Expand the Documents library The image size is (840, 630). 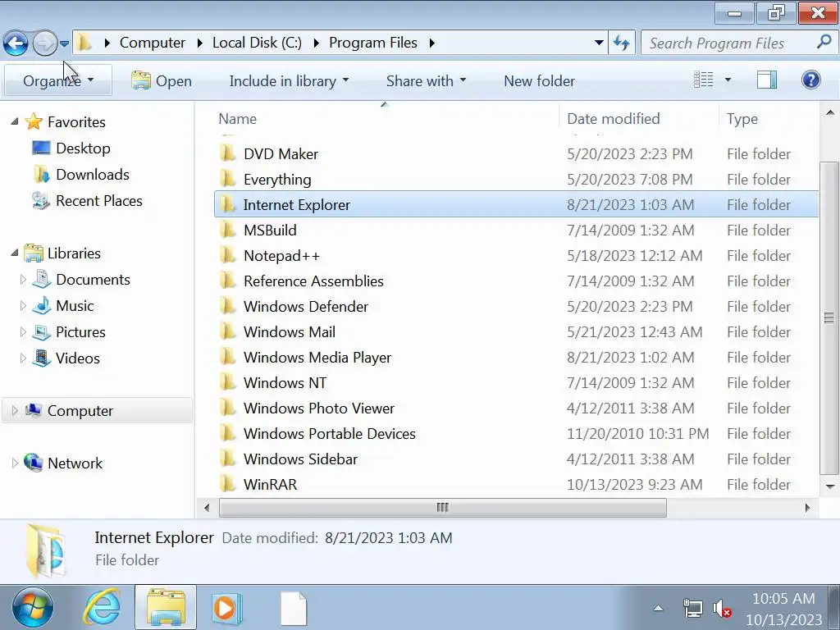point(22,279)
